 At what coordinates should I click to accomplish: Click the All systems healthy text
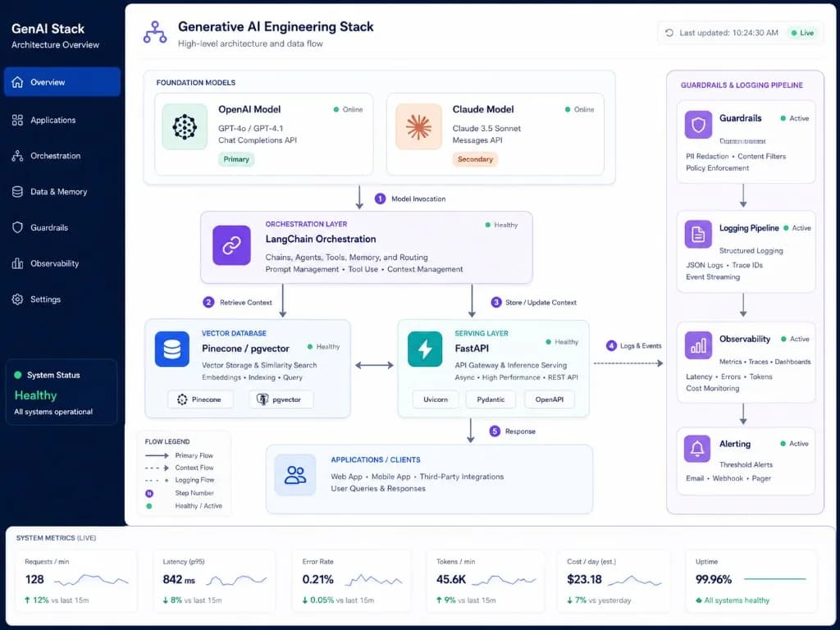pos(737,600)
